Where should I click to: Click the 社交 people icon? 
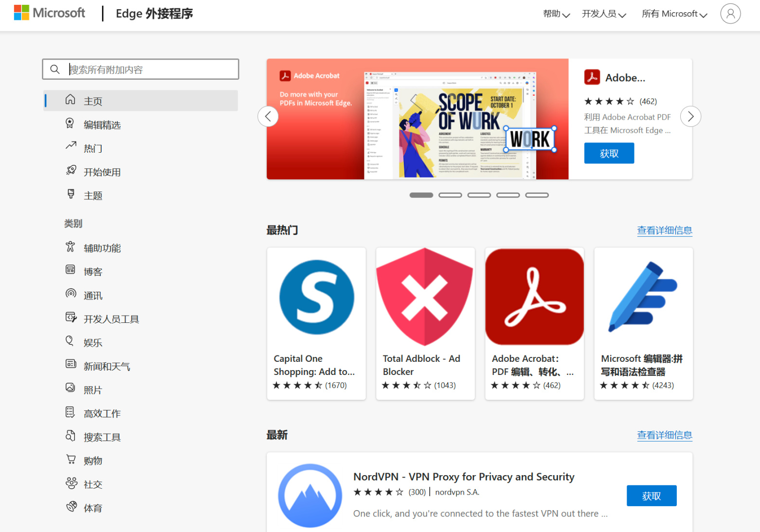[x=72, y=483]
